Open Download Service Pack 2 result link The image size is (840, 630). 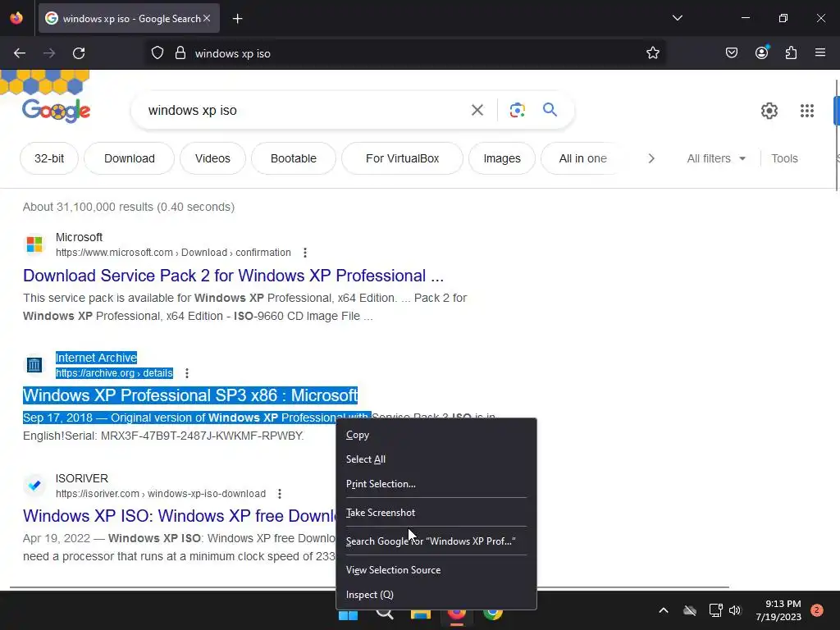point(233,276)
